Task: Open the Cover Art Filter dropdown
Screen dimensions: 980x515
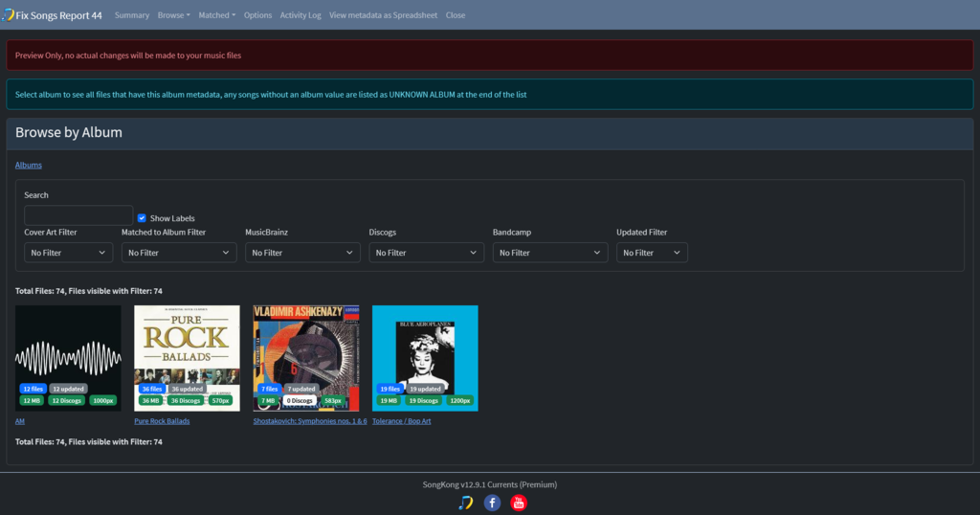Action: click(x=68, y=253)
